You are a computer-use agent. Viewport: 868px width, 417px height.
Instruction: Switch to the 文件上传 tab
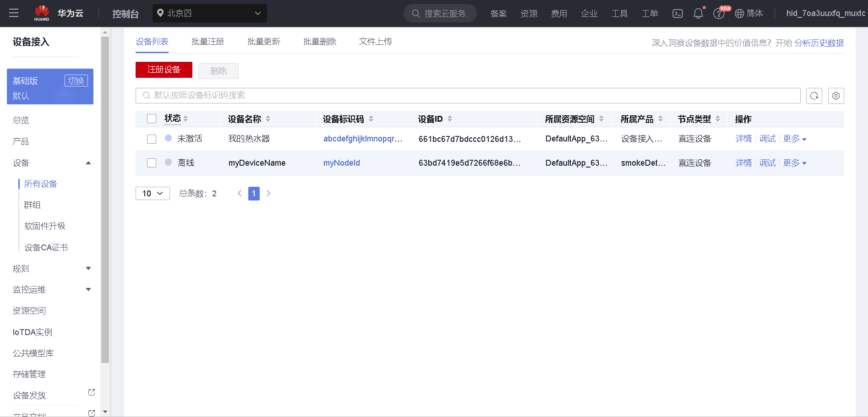pyautogui.click(x=376, y=42)
